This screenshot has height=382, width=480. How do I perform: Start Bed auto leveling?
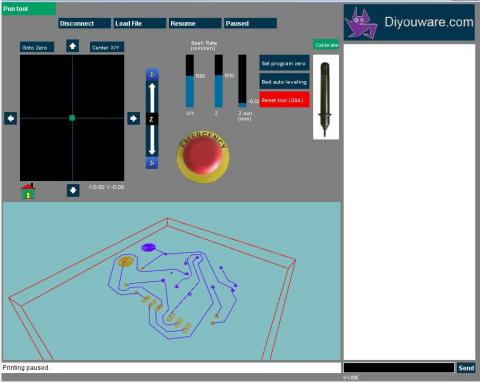(x=284, y=81)
